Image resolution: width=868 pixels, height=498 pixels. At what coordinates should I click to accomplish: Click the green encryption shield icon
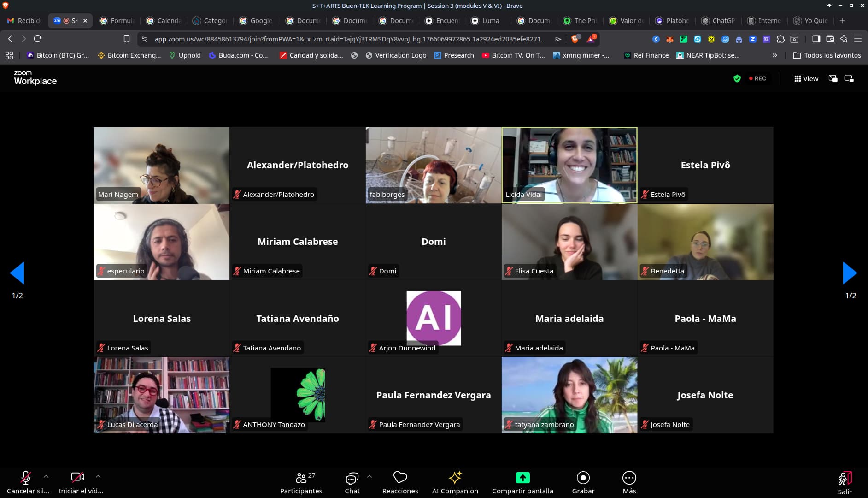pos(737,78)
